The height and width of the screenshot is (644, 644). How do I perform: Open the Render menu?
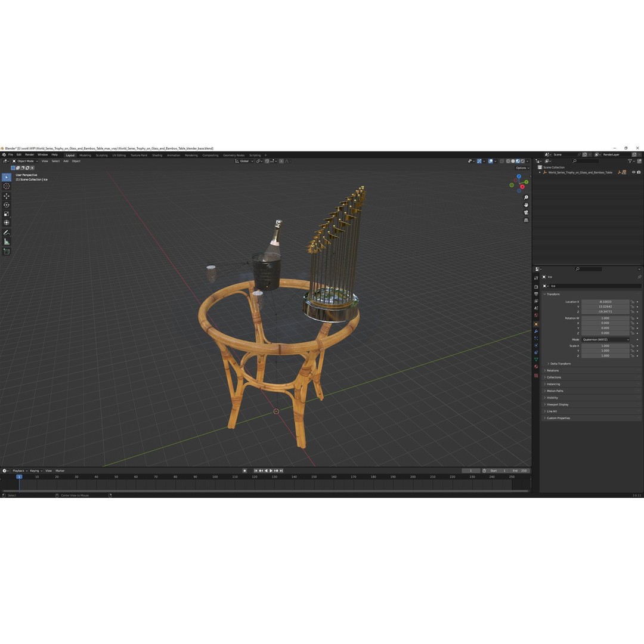30,155
